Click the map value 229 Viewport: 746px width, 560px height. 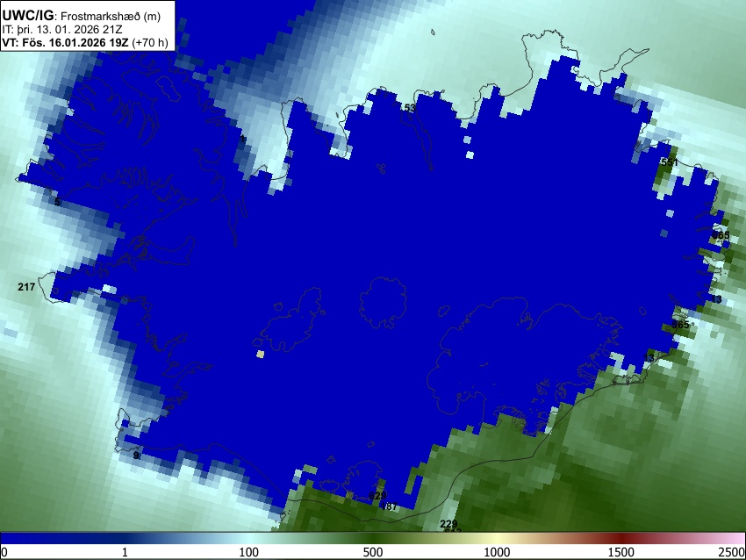448,524
